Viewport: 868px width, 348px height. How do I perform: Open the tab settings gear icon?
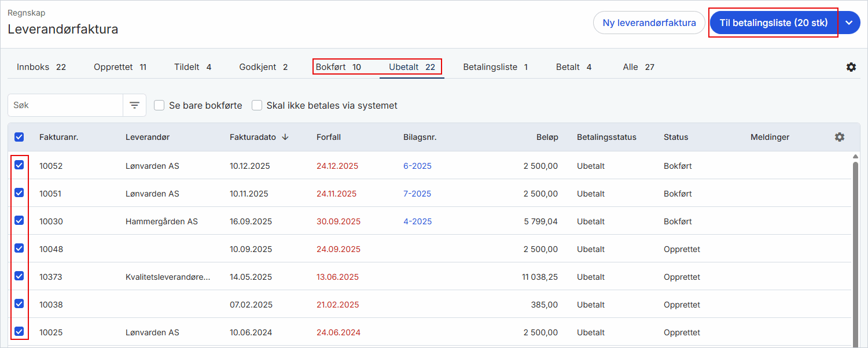851,67
